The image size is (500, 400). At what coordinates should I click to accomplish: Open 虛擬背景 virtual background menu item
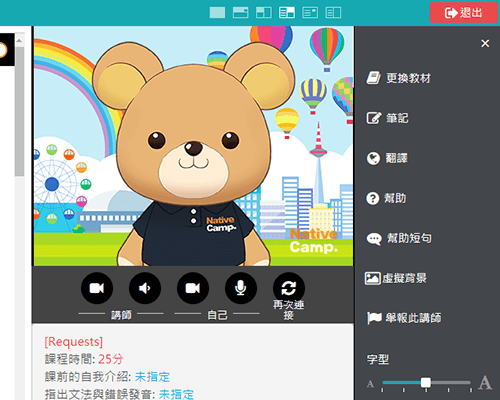tap(396, 278)
